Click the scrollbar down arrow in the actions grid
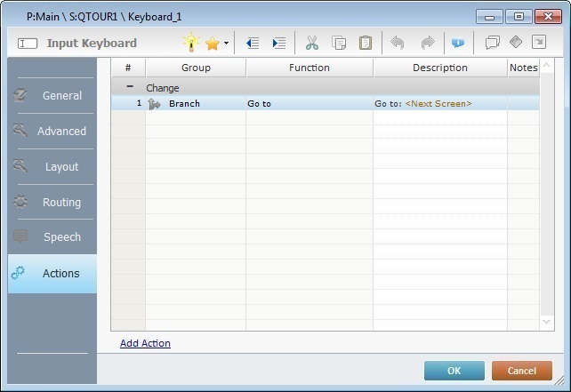The image size is (571, 392). pos(547,322)
